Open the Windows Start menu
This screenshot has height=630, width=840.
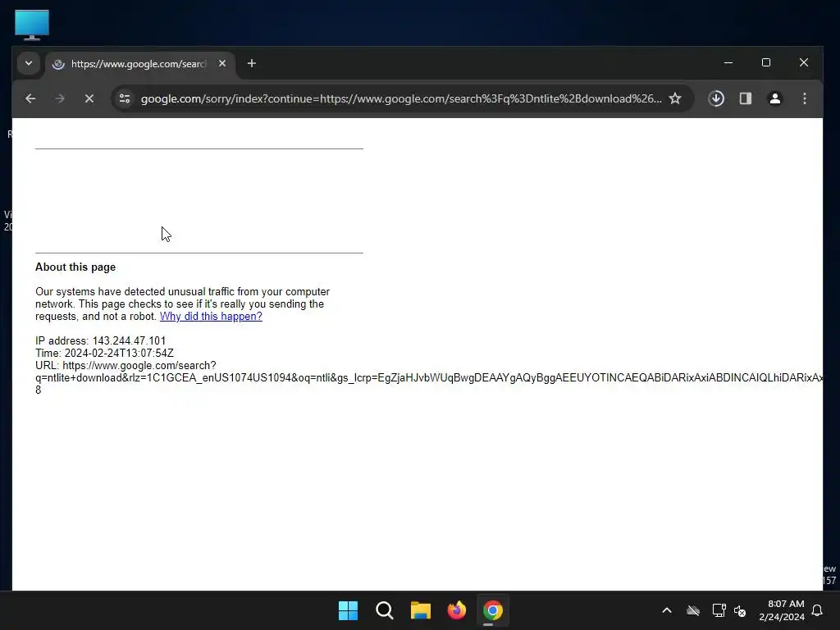348,610
